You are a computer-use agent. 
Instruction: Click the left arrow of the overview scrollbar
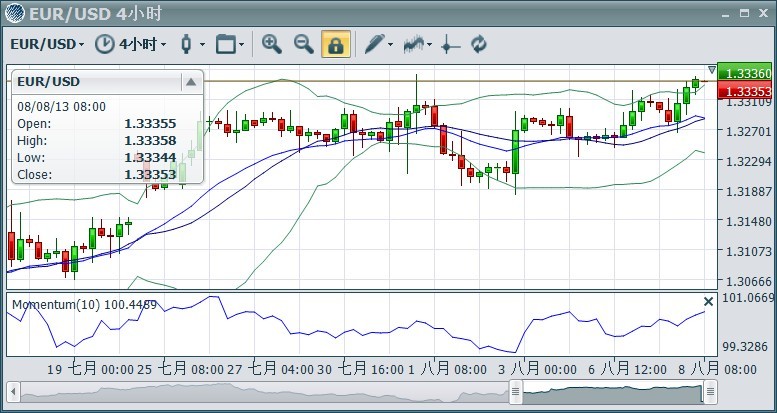[13, 393]
